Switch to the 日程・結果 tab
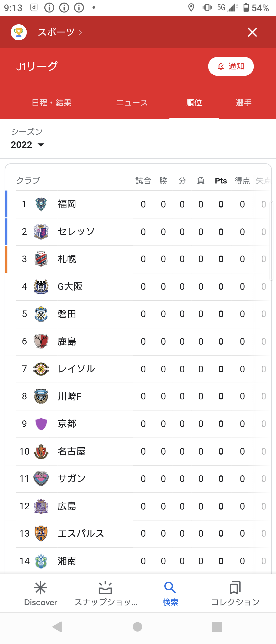This screenshot has height=644, width=276. coord(52,103)
